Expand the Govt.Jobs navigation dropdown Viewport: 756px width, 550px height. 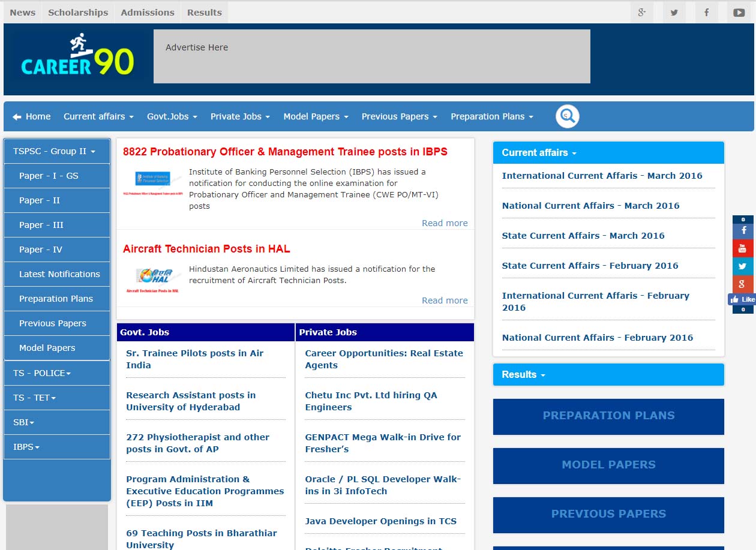pos(172,116)
